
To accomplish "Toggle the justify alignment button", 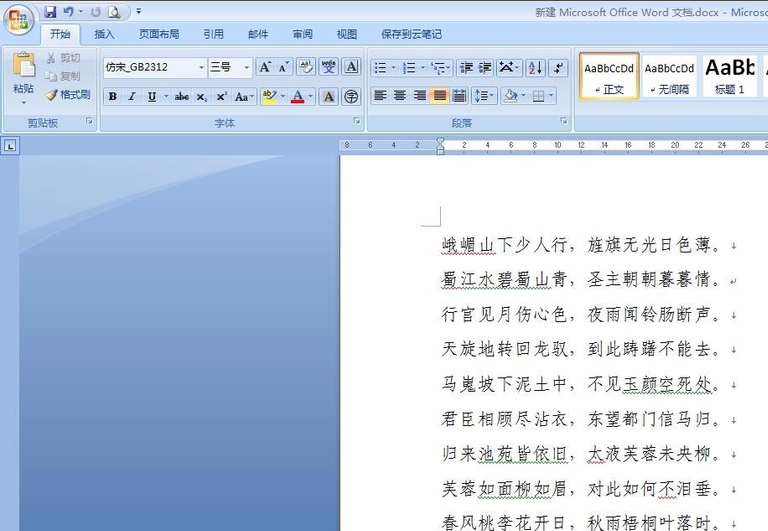I will coord(439,96).
